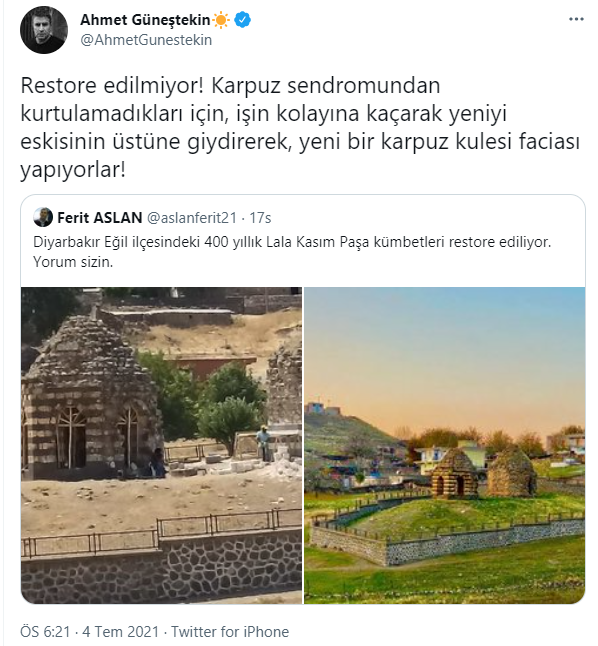
Task: Click the 4 Tem 2021 date
Action: pyautogui.click(x=120, y=632)
